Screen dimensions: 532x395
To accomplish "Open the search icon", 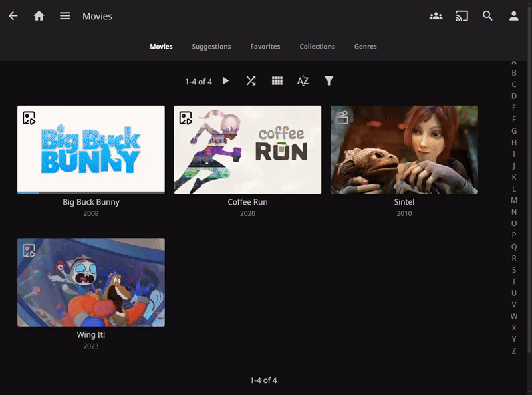I will click(487, 15).
